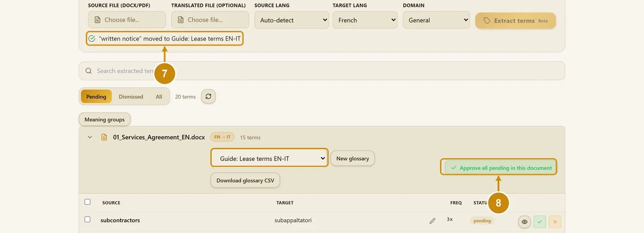Toggle the select-all checkbox in table header
644x233 pixels.
point(87,202)
